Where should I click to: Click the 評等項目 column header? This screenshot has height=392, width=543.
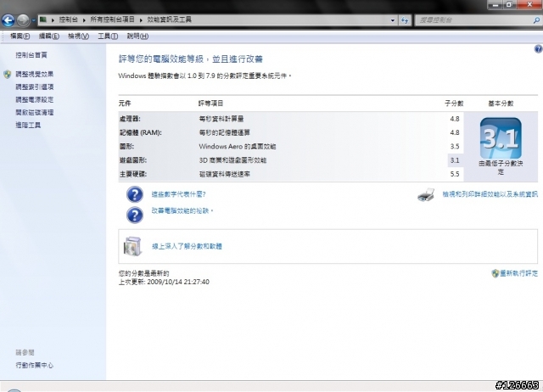pos(210,104)
